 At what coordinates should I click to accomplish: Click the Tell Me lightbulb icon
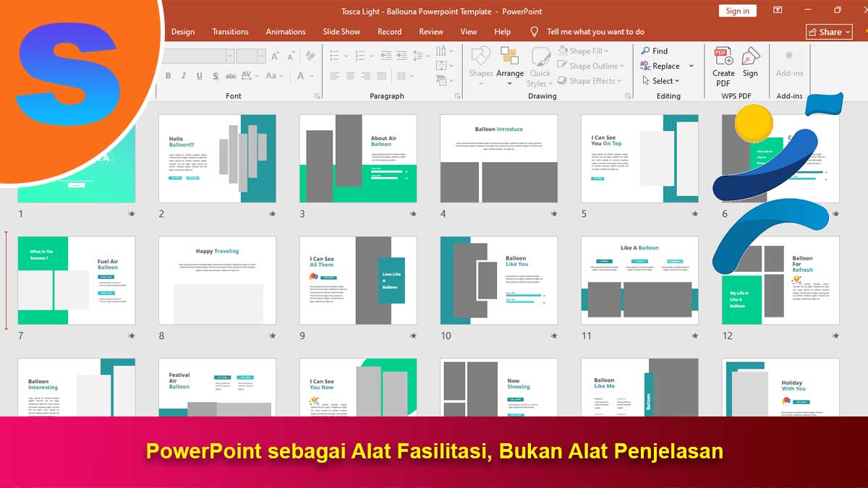coord(535,32)
